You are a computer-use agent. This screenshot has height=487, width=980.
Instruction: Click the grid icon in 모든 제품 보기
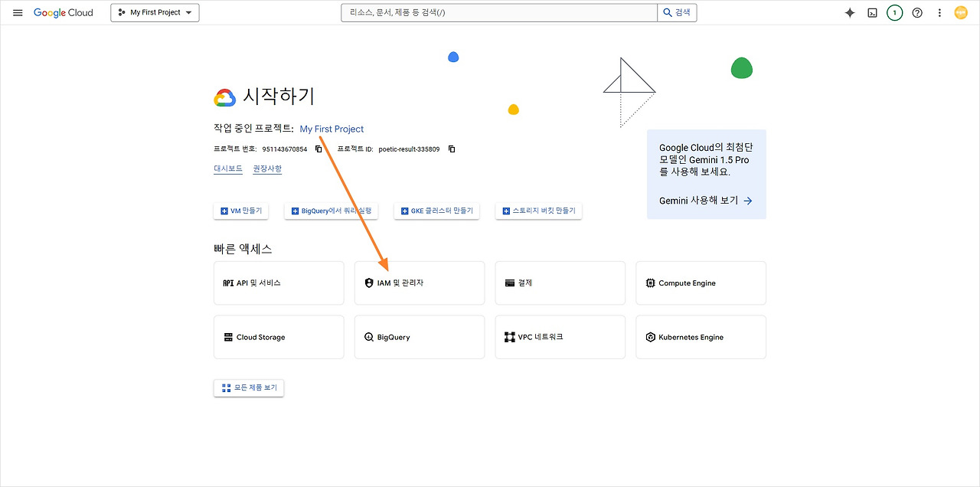pyautogui.click(x=226, y=388)
